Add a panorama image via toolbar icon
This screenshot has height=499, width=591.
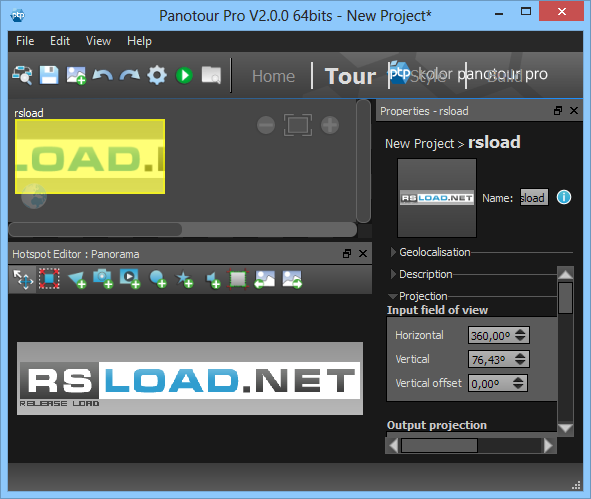(76, 75)
